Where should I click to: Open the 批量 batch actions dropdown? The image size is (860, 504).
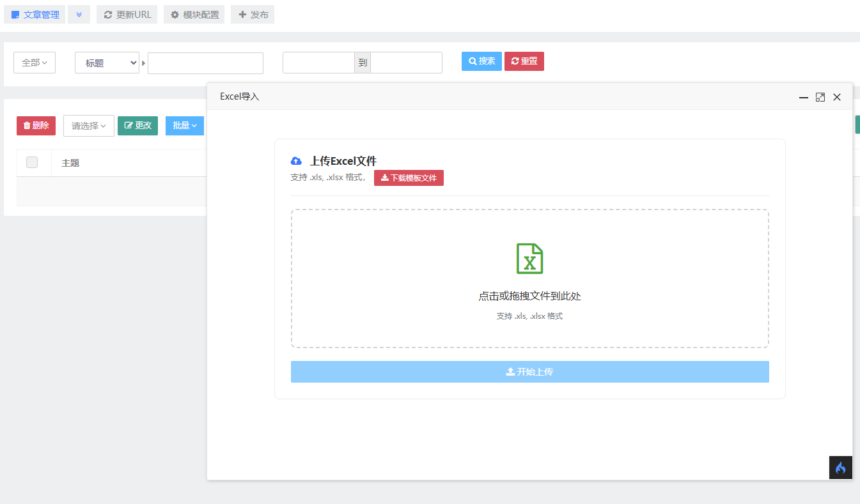pos(185,126)
